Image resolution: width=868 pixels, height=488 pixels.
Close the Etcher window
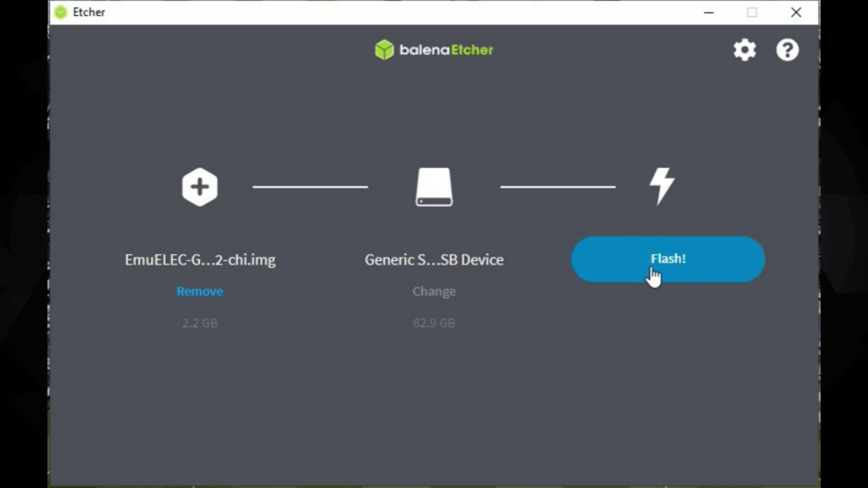pos(796,12)
